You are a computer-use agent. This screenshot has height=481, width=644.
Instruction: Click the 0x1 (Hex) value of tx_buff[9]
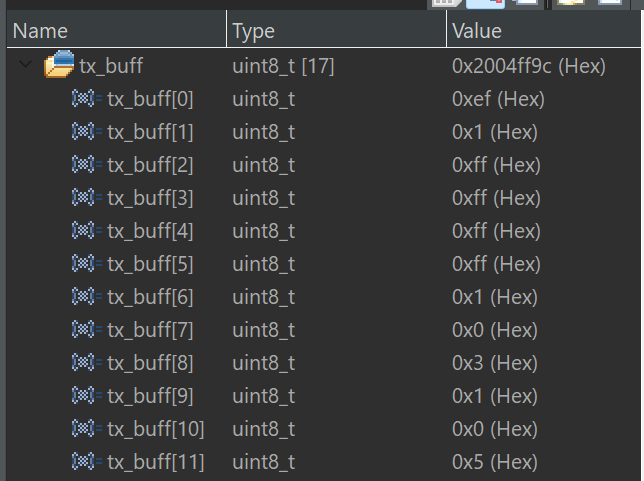tap(495, 396)
